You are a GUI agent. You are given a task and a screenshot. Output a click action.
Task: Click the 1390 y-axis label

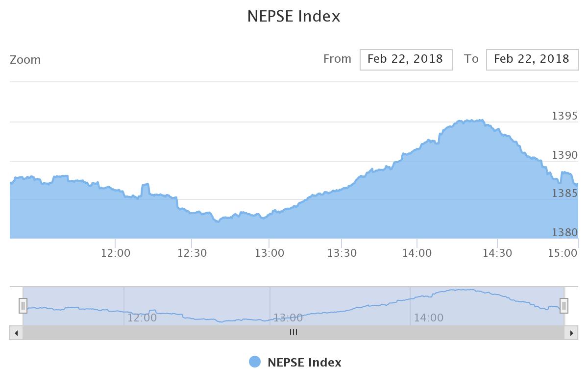pos(565,155)
